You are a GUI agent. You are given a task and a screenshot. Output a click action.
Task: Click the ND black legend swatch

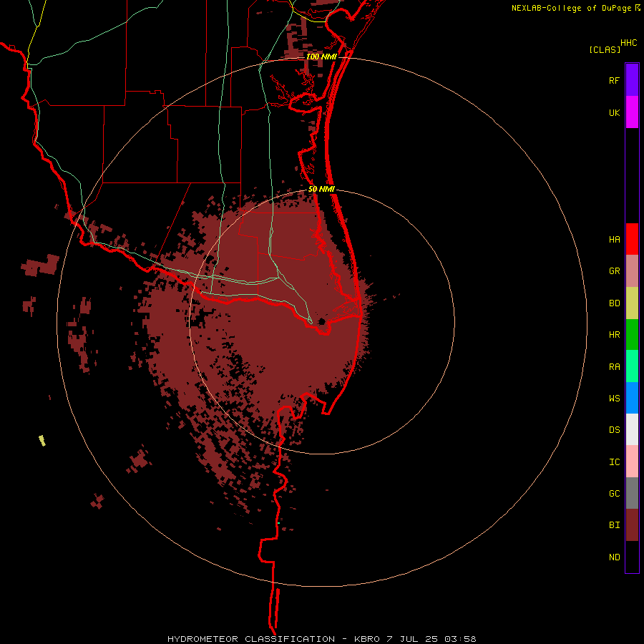click(632, 557)
